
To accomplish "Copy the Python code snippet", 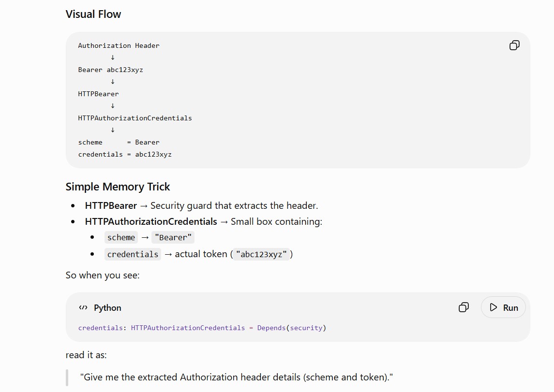I will (x=464, y=307).
